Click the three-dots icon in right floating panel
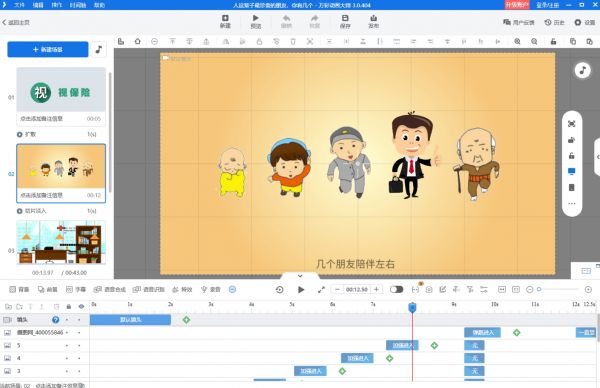 point(572,204)
